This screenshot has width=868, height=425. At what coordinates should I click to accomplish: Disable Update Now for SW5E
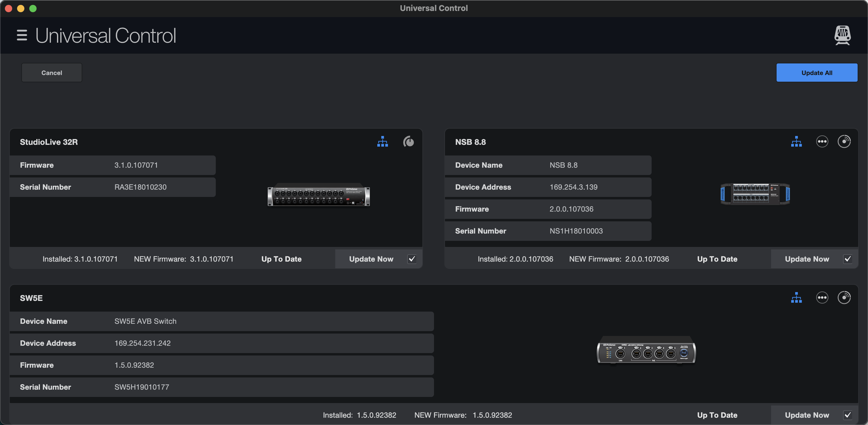pyautogui.click(x=848, y=415)
